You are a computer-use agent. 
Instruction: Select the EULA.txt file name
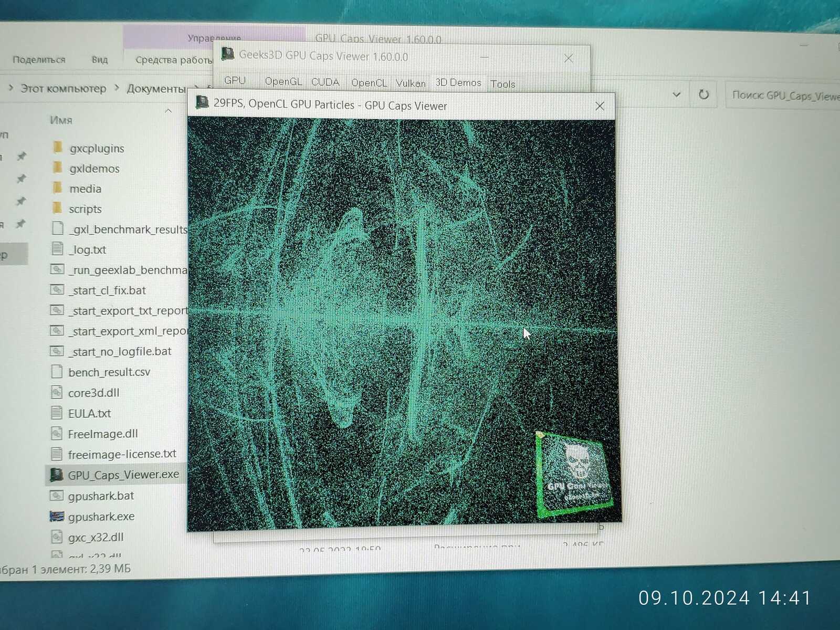pyautogui.click(x=89, y=413)
